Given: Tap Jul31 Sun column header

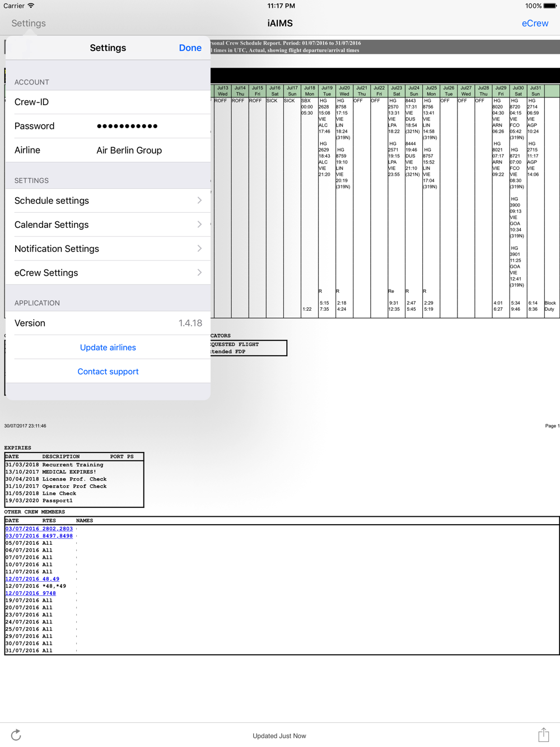Looking at the screenshot, I should pos(535,91).
